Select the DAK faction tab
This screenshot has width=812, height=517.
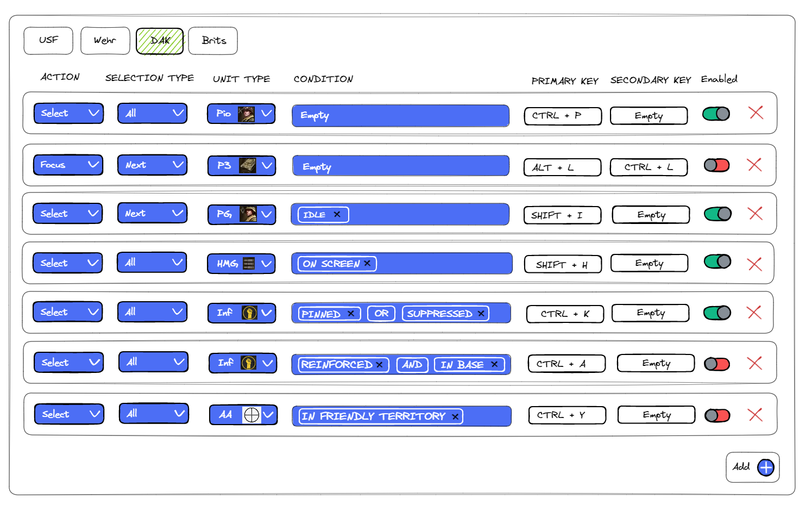(160, 41)
